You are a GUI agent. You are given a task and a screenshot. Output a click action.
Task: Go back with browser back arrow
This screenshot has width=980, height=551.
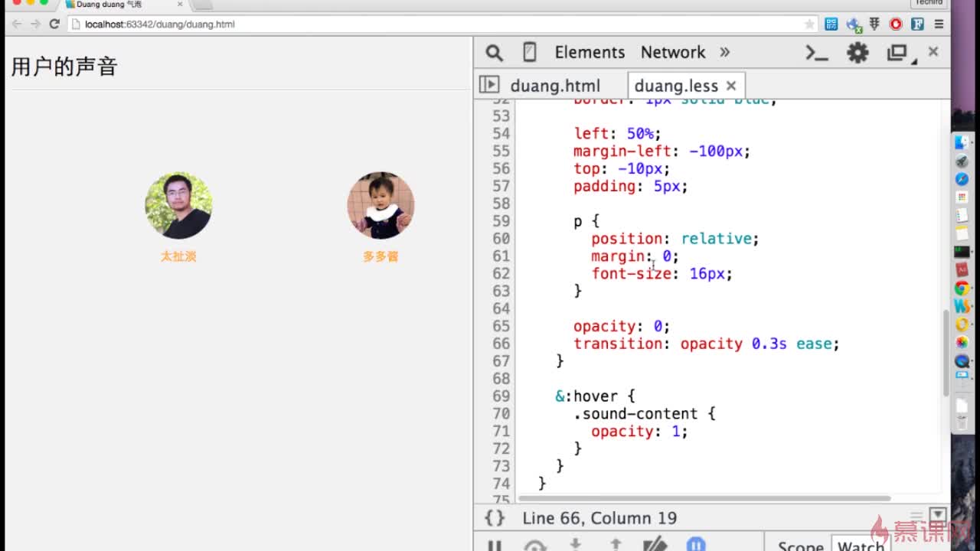(17, 24)
